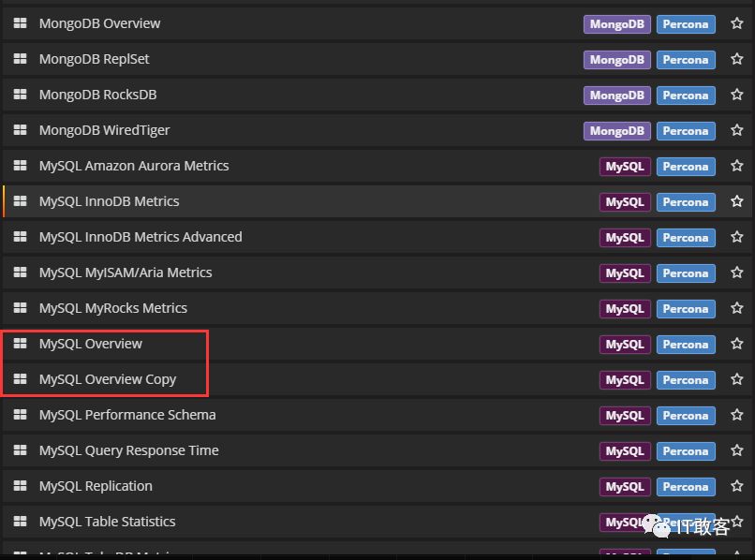The image size is (755, 560).
Task: Click grid icon for MySQL Amazon Aurora Metrics
Action: [x=21, y=166]
